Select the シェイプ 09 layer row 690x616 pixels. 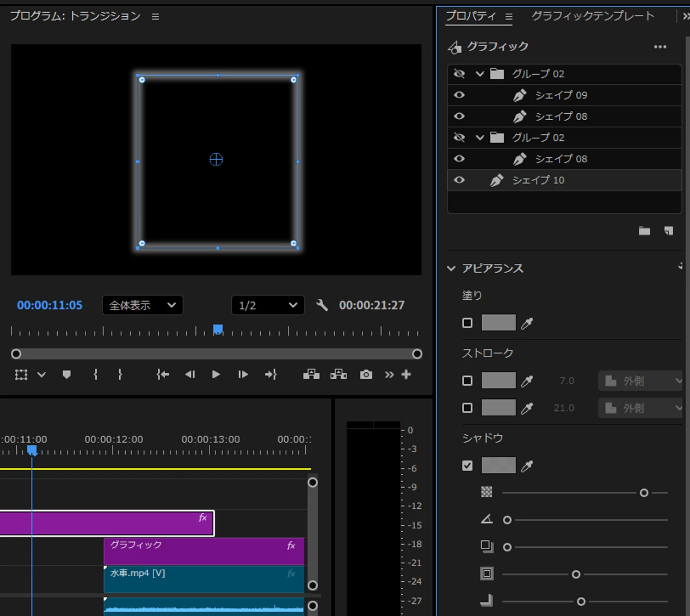tap(564, 95)
